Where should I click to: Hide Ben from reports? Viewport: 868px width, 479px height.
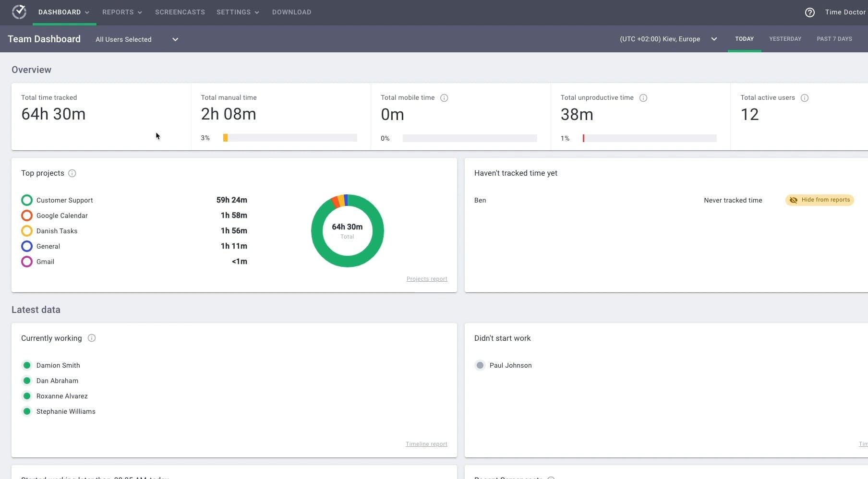point(820,200)
